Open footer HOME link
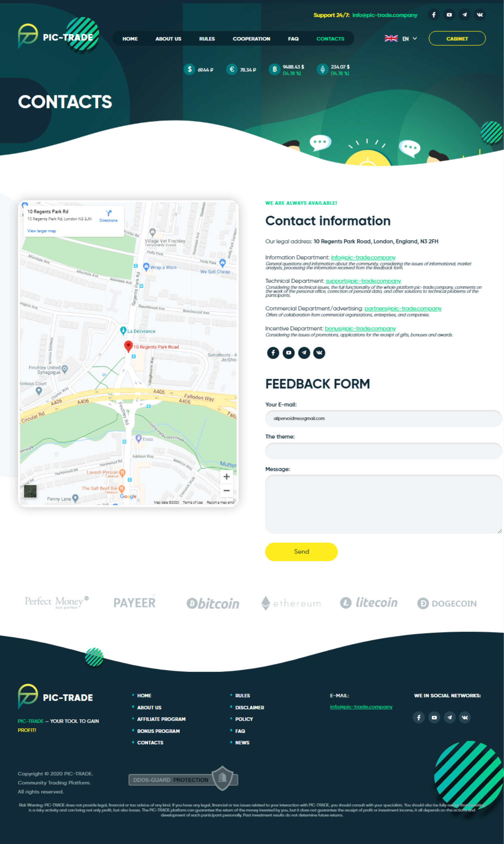Image resolution: width=504 pixels, height=844 pixels. pyautogui.click(x=144, y=696)
